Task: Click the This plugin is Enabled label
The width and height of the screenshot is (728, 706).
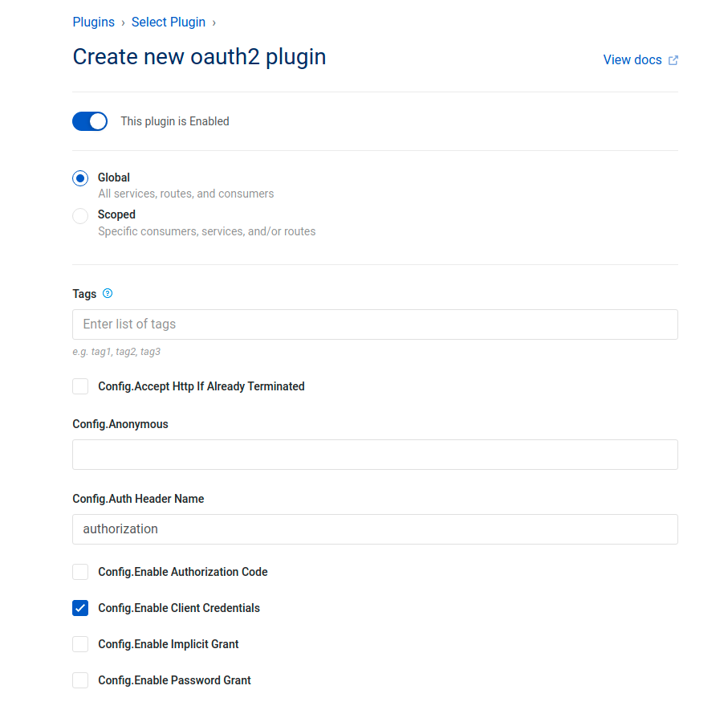Action: pos(175,121)
